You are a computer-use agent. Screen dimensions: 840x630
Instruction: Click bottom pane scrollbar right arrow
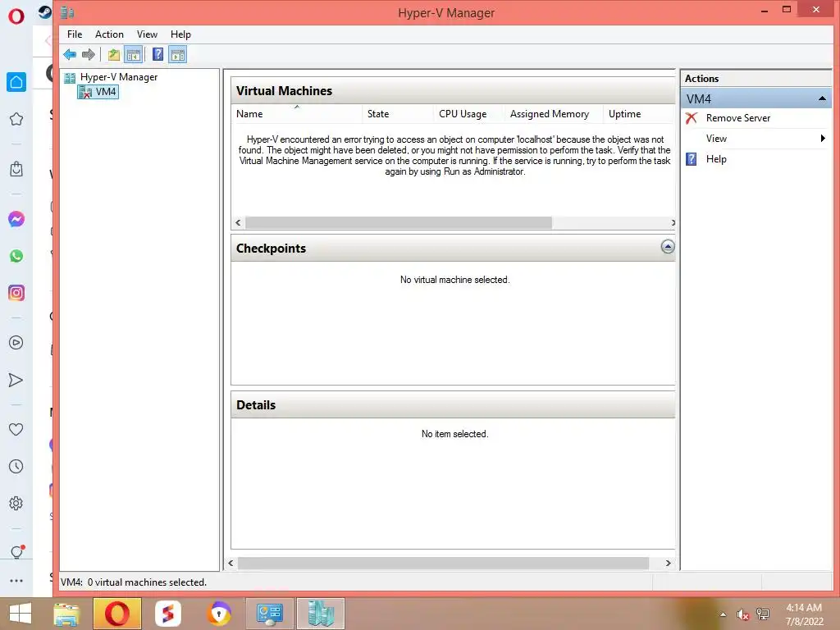[668, 563]
